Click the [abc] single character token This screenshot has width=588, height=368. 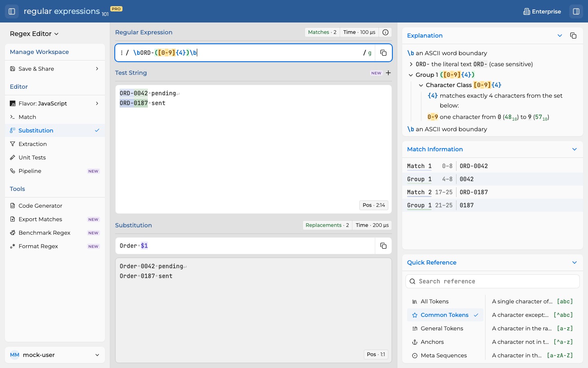[x=533, y=301]
